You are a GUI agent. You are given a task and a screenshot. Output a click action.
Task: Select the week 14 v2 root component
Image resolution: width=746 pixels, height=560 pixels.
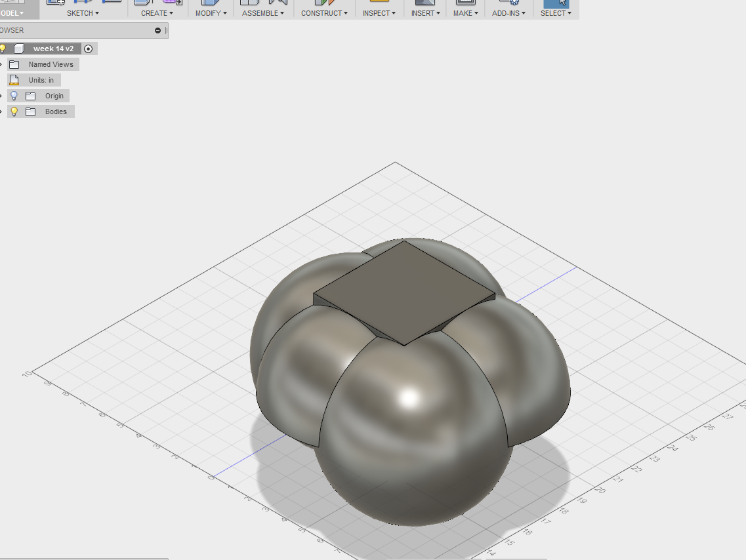pos(53,49)
